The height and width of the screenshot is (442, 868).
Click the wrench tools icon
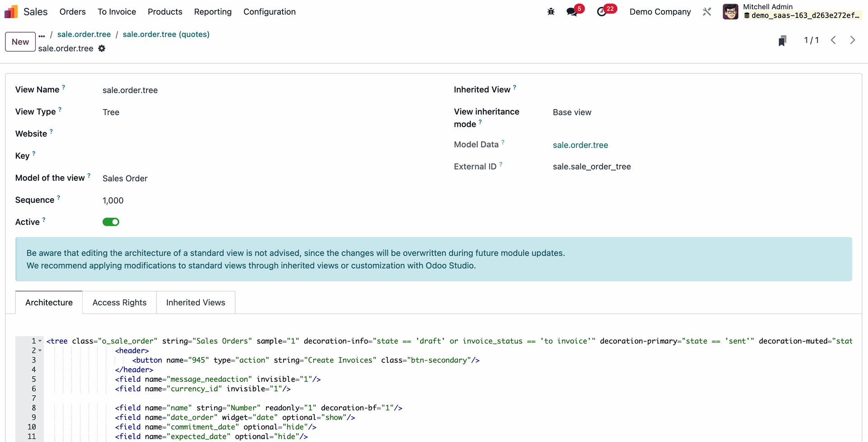(x=707, y=12)
